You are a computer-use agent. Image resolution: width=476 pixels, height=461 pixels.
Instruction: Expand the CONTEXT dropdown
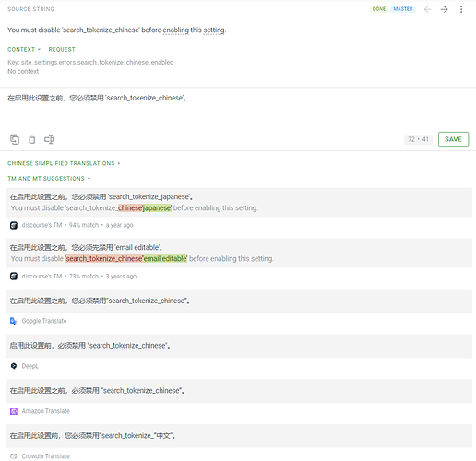click(x=24, y=50)
